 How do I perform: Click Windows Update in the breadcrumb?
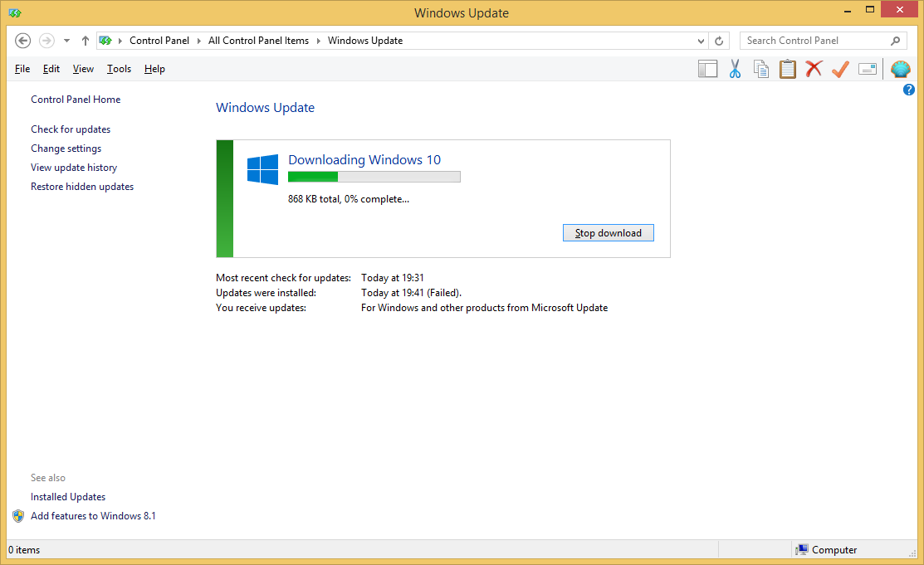point(365,41)
